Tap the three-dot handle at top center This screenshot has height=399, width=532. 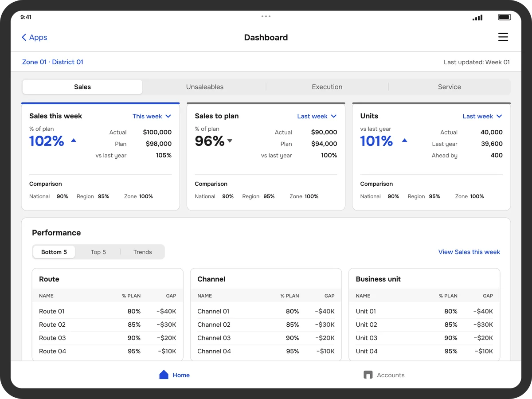pyautogui.click(x=266, y=16)
